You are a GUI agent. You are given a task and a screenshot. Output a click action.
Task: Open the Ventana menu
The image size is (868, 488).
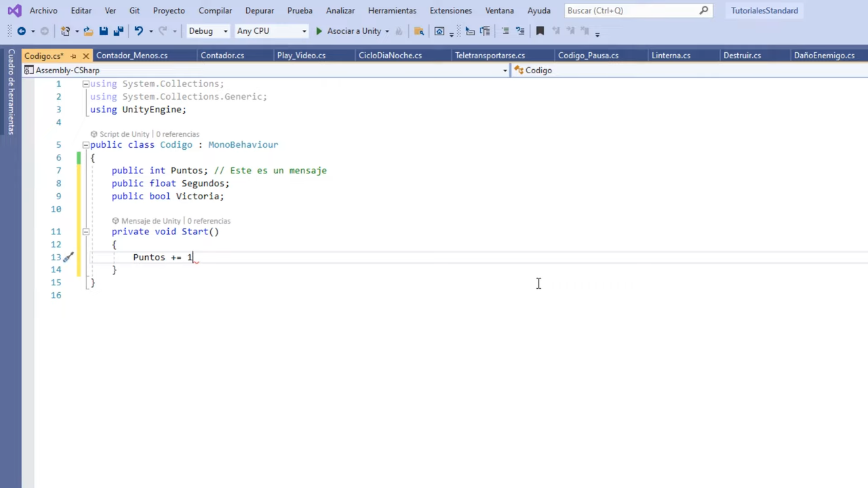click(500, 10)
